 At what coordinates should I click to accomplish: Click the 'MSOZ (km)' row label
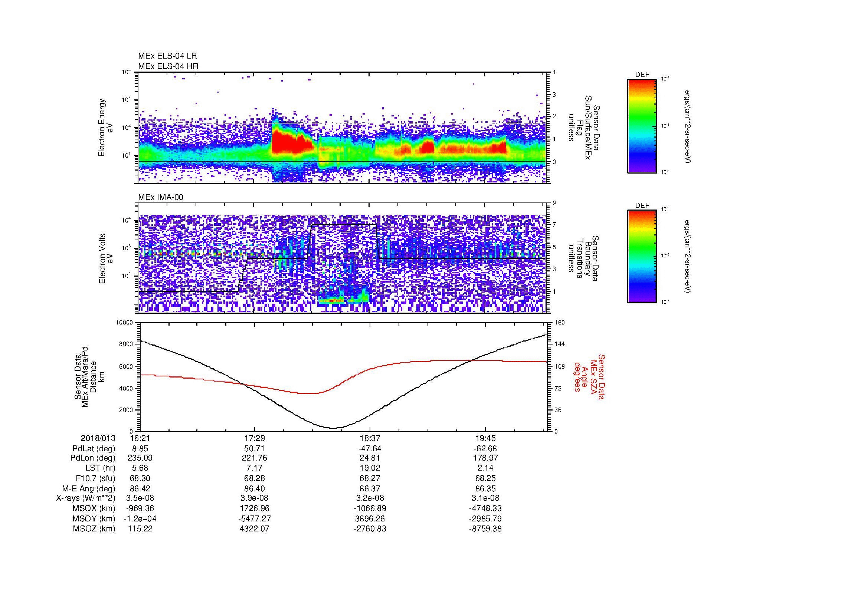click(x=94, y=529)
